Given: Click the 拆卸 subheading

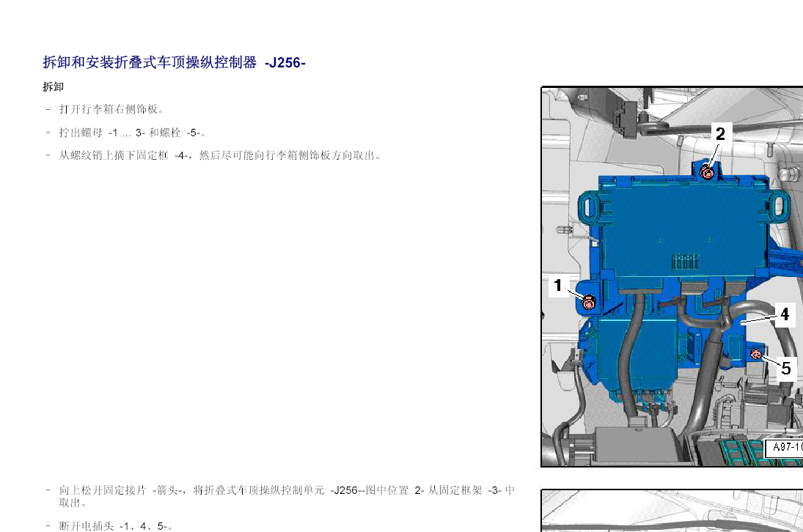Looking at the screenshot, I should pyautogui.click(x=54, y=87).
